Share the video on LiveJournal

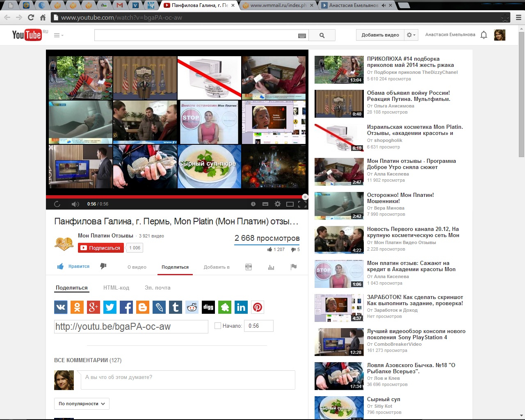pyautogui.click(x=159, y=307)
